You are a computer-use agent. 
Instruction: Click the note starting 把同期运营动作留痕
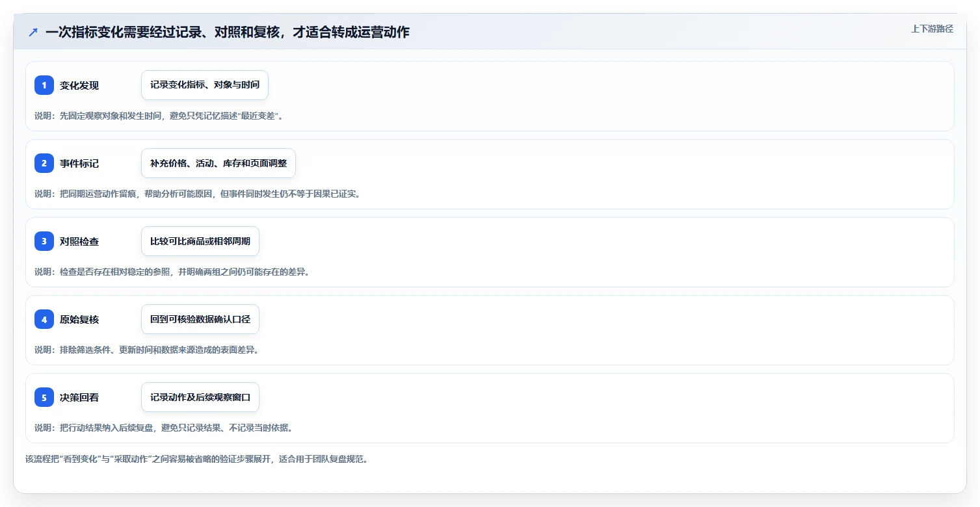pyautogui.click(x=197, y=194)
